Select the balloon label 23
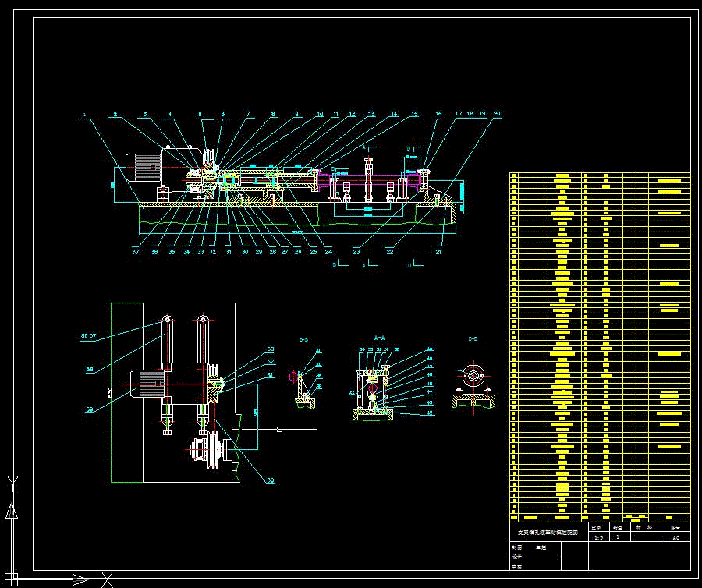The width and height of the screenshot is (702, 588). [356, 252]
